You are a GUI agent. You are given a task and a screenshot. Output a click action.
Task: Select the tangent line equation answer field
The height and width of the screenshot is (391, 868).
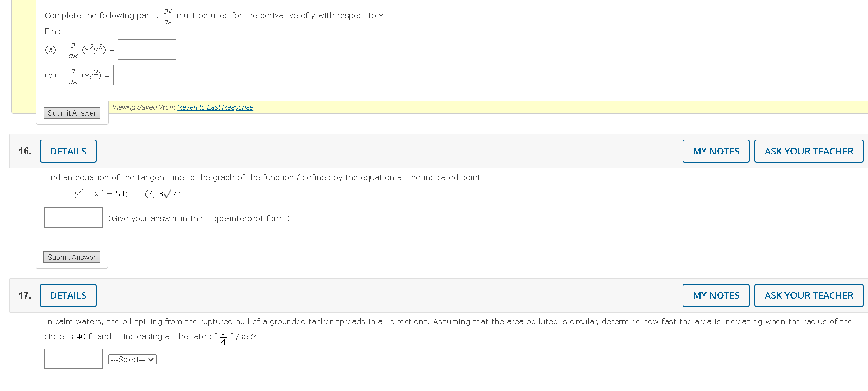click(x=73, y=217)
